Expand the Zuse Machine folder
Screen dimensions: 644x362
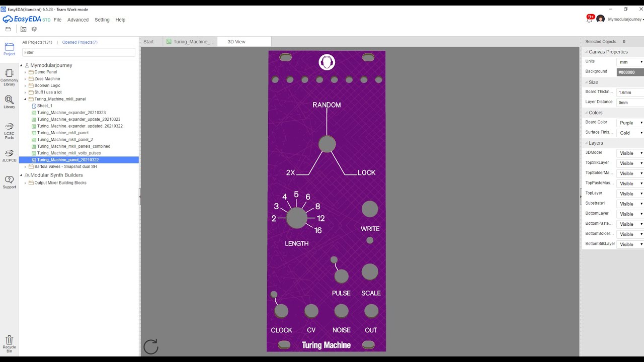click(25, 79)
